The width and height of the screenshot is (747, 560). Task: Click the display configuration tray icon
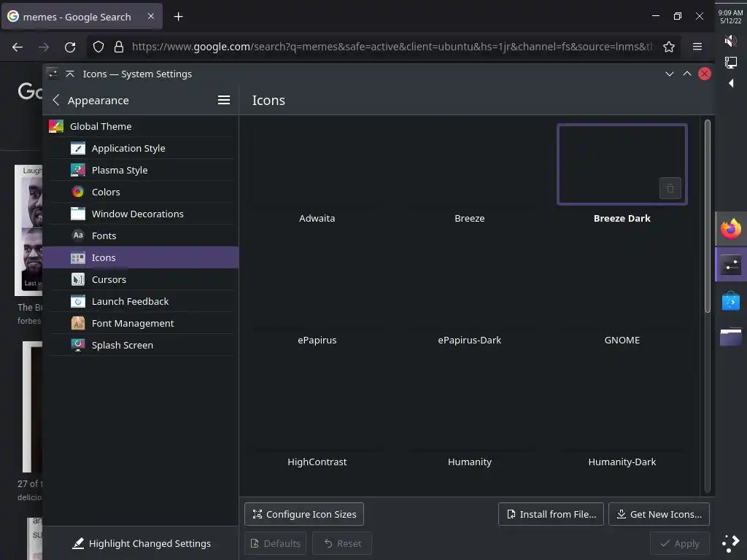pyautogui.click(x=731, y=62)
